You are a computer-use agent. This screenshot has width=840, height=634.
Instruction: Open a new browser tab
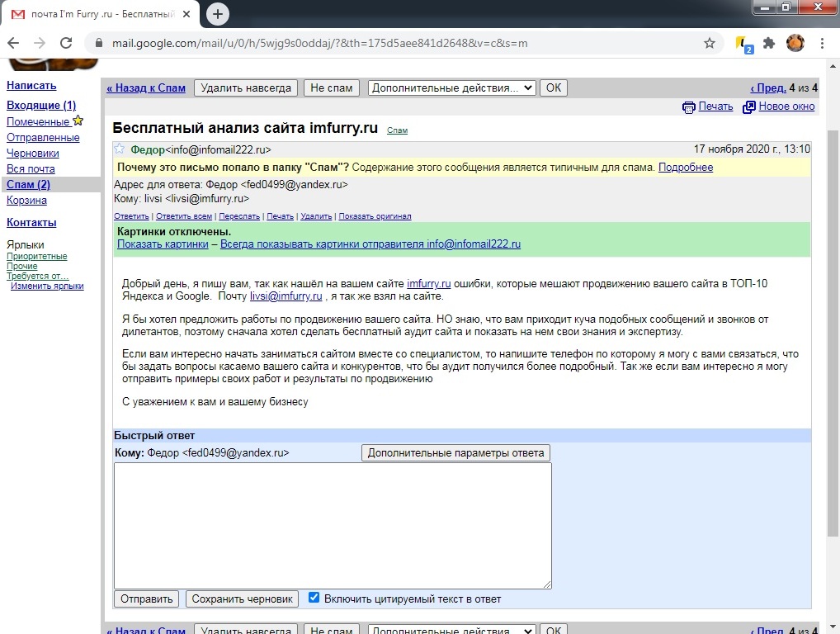218,14
